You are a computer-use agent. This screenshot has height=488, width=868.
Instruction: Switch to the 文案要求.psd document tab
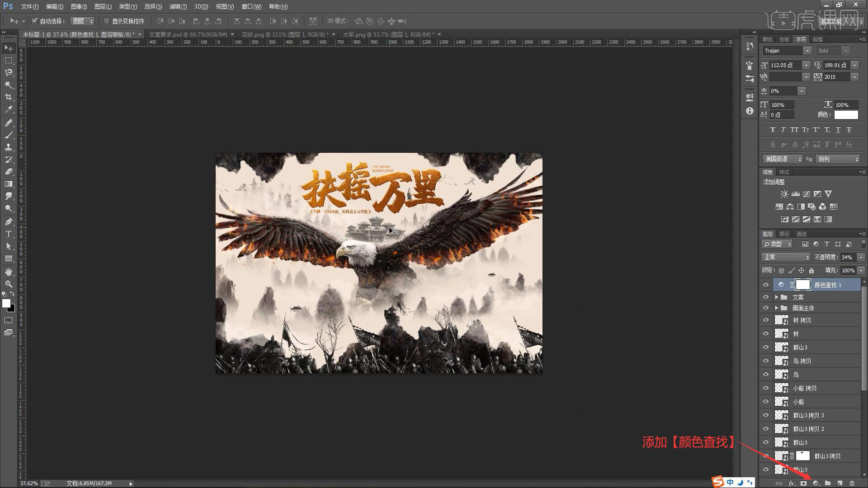click(188, 34)
